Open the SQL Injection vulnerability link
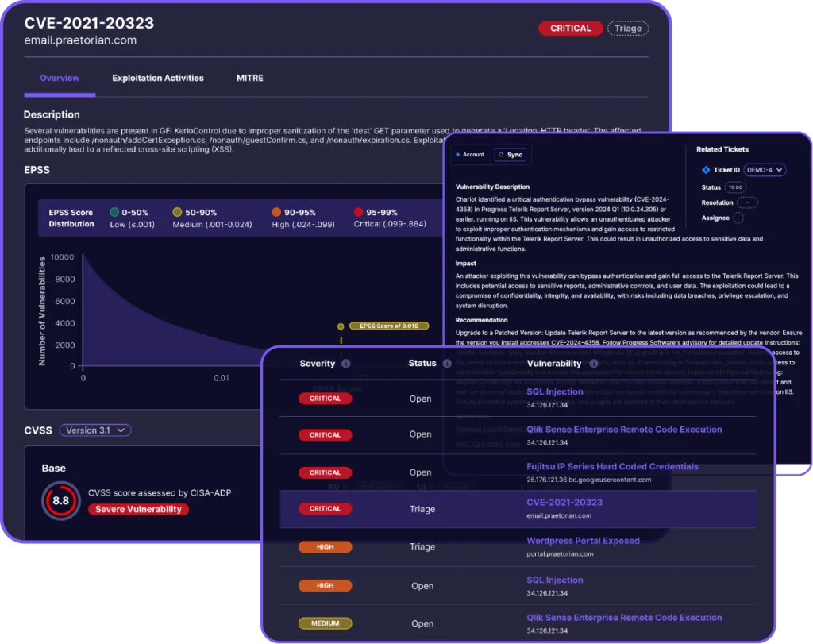 pyautogui.click(x=555, y=391)
